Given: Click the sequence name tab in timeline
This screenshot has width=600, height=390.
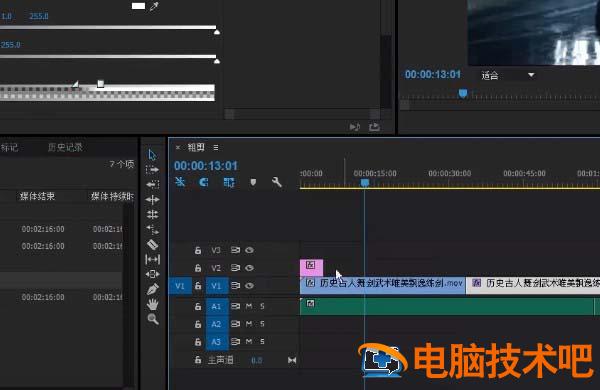Looking at the screenshot, I should (196, 147).
